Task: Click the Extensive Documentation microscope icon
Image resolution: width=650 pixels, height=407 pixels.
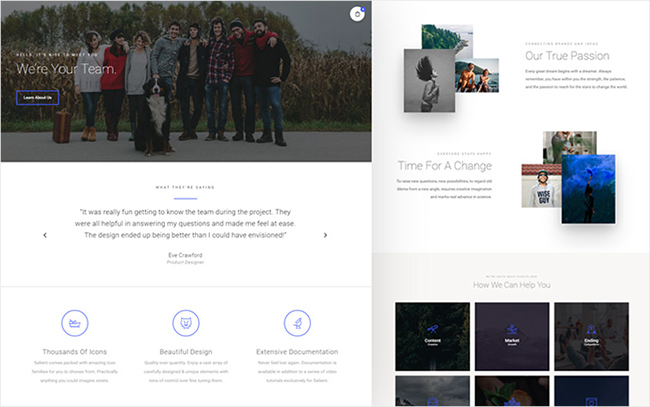Action: pos(297,323)
